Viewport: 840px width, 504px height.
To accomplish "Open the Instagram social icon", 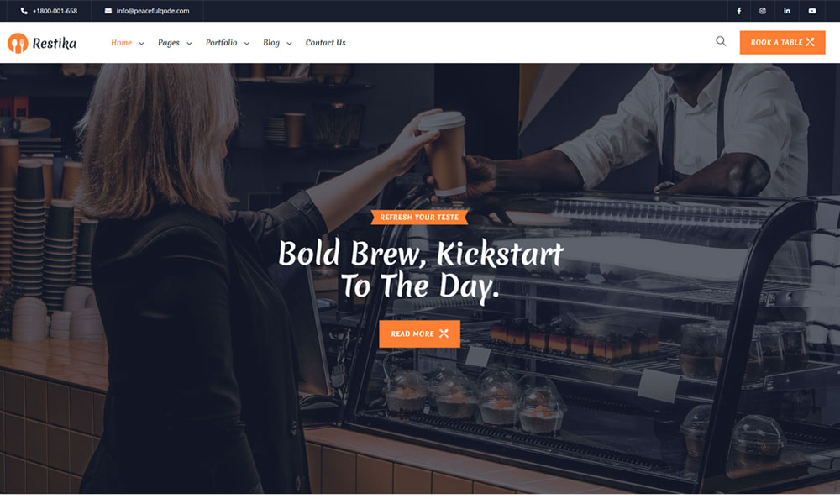I will (763, 11).
